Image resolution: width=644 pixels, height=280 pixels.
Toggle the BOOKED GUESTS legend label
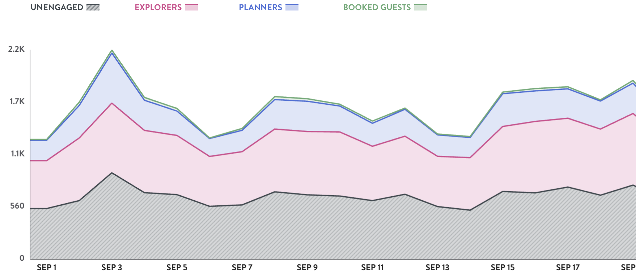point(377,7)
